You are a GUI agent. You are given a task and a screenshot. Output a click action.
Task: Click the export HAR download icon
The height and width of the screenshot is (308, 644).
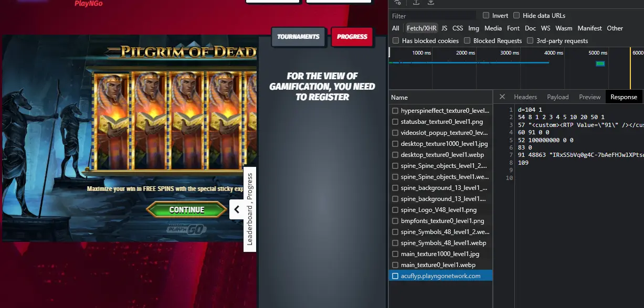point(431,2)
